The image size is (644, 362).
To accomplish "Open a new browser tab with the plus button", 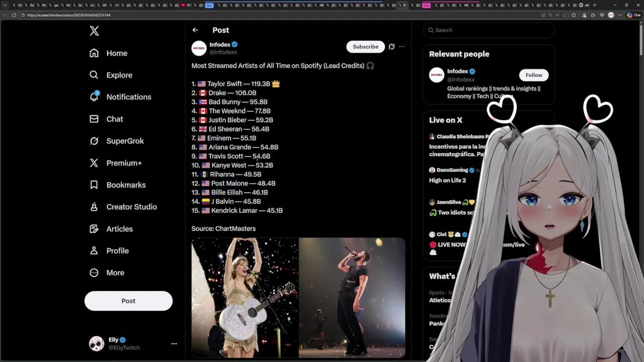I will click(595, 5).
